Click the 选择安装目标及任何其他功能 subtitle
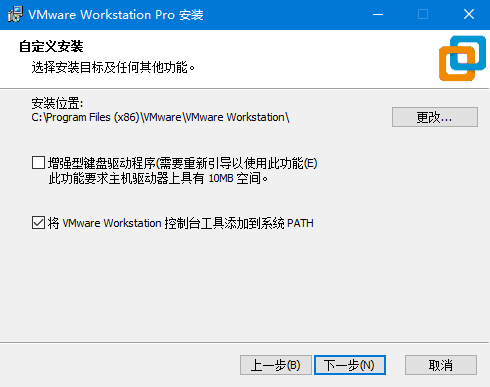 click(x=113, y=68)
